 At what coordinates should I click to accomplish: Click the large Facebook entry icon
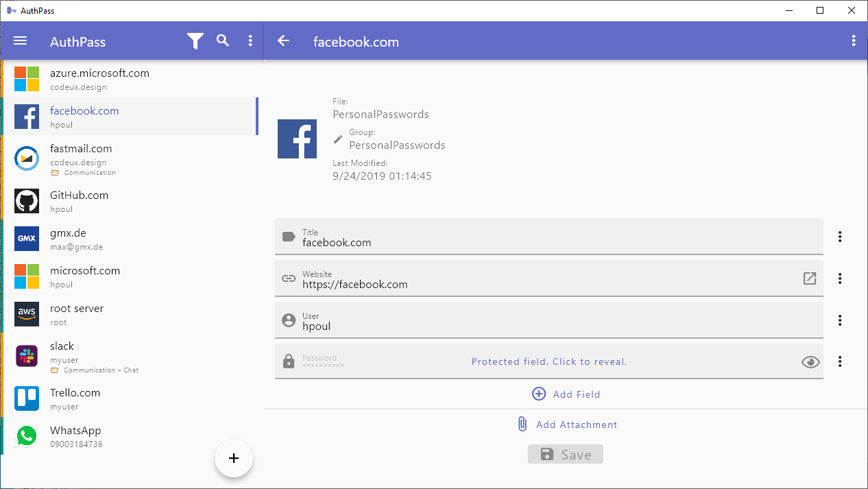click(297, 139)
